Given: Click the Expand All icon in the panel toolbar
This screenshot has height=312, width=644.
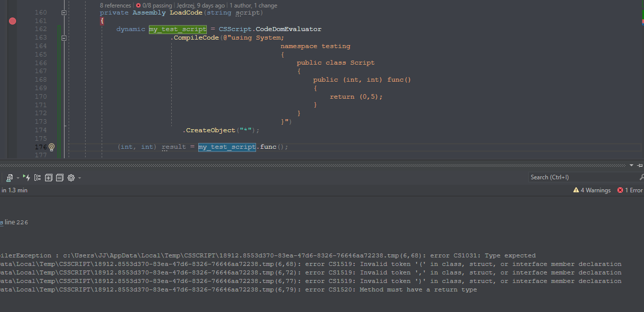Looking at the screenshot, I should coord(48,177).
